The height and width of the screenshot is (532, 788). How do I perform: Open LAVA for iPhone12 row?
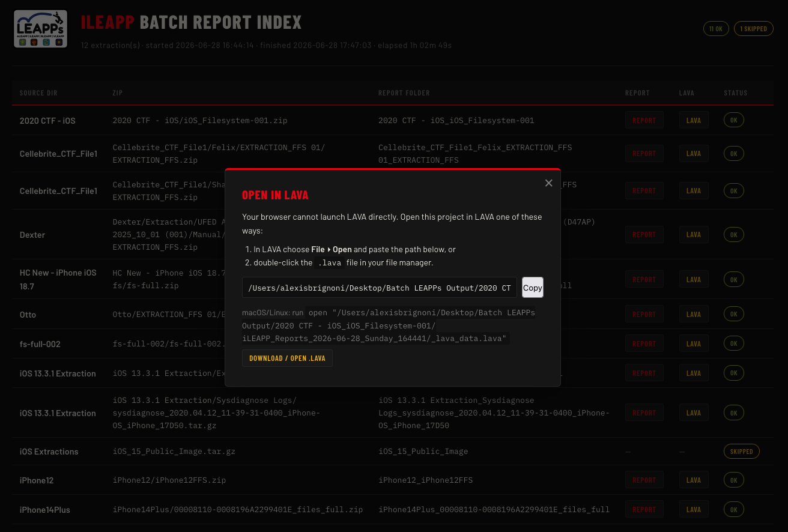click(x=694, y=480)
